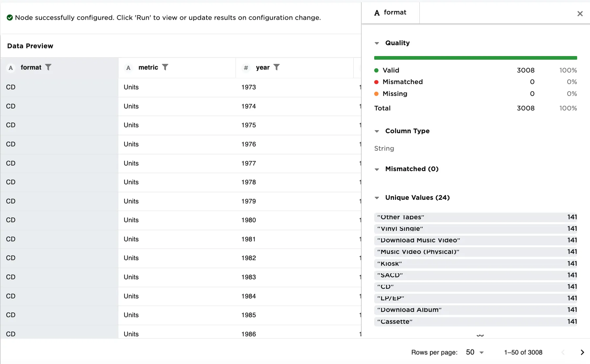Go to the next page of rows
The width and height of the screenshot is (590, 364).
tap(582, 352)
